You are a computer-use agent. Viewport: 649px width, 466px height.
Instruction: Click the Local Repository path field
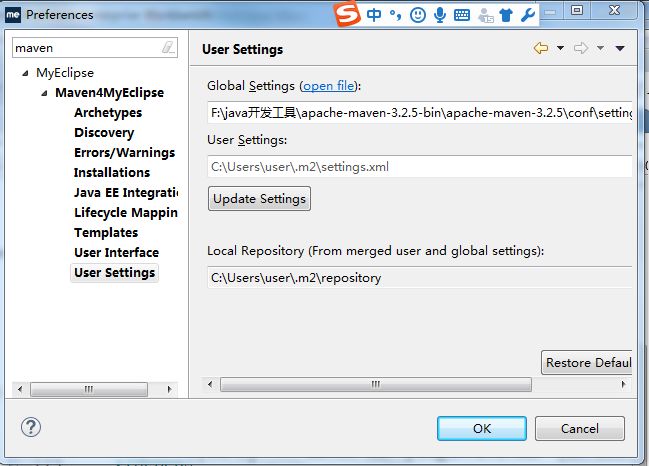tap(420, 278)
